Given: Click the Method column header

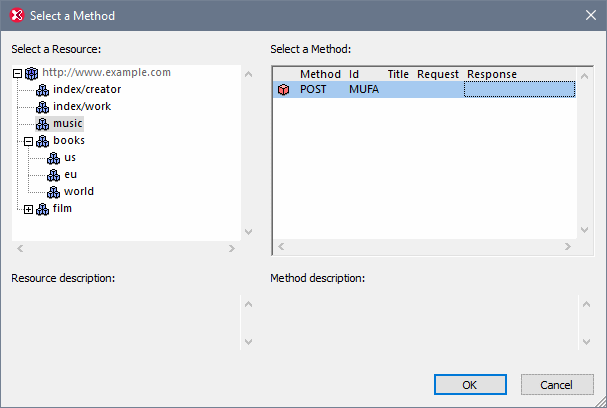Looking at the screenshot, I should pos(320,74).
